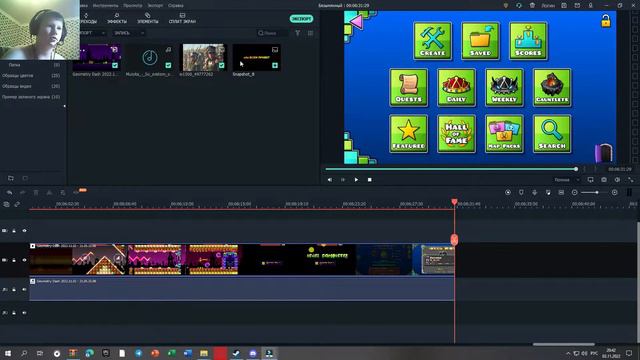Open Steam from the taskbar
The width and height of the screenshot is (640, 360).
(x=236, y=353)
